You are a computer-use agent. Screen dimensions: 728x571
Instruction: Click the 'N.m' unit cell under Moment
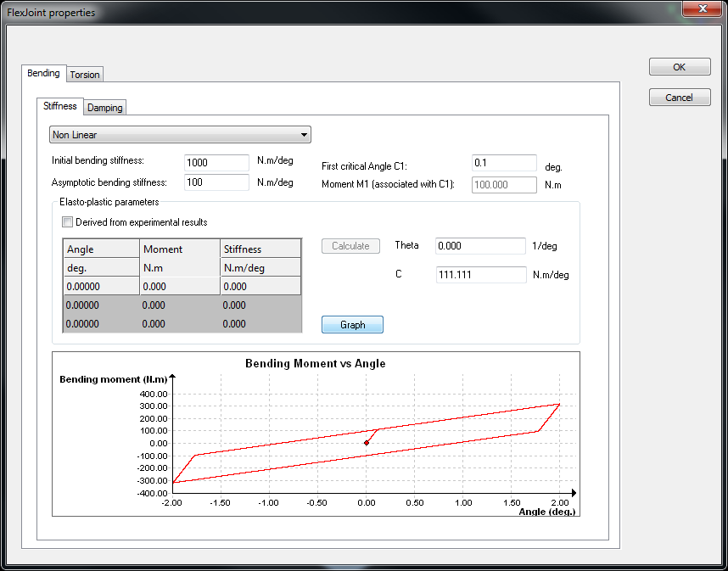[180, 268]
